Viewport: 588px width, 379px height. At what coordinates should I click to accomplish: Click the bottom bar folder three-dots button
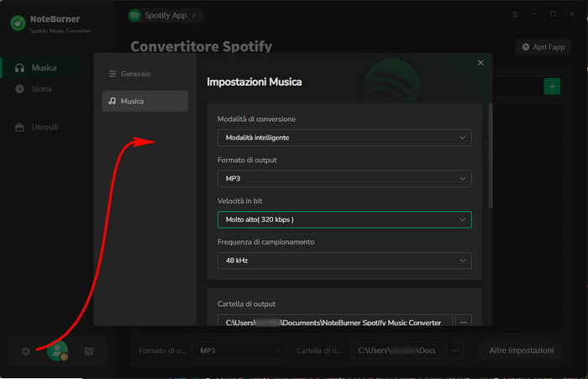pos(454,350)
